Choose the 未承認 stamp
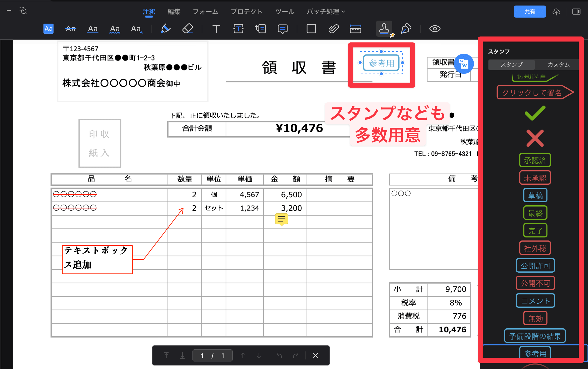 pyautogui.click(x=535, y=178)
